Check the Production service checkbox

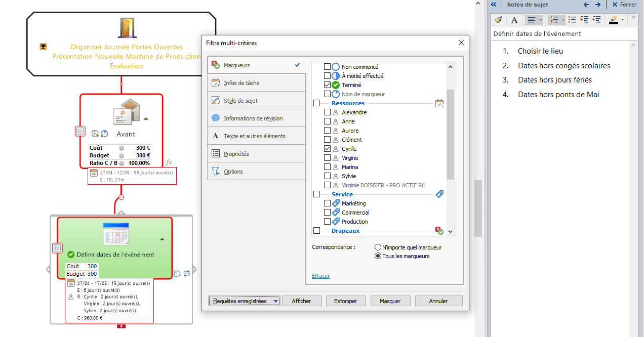327,222
